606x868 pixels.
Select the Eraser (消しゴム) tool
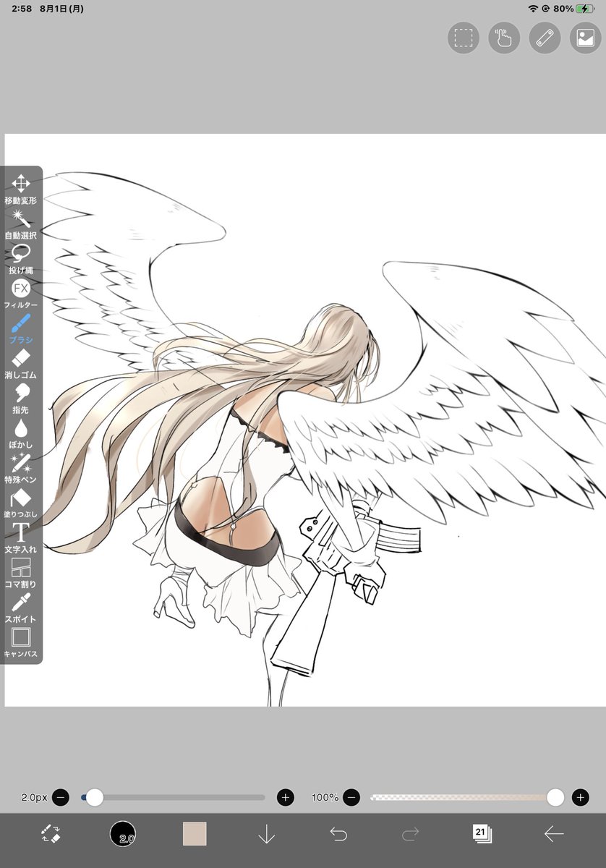point(20,364)
